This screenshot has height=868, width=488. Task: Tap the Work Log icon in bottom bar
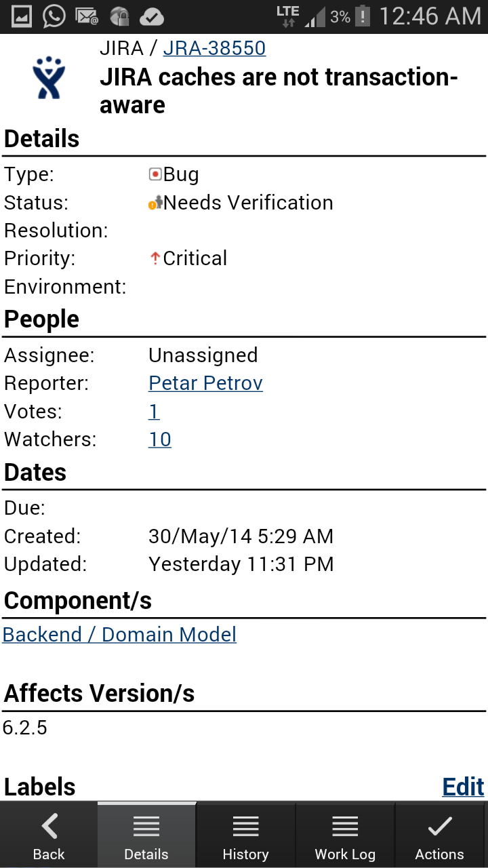[x=345, y=826]
